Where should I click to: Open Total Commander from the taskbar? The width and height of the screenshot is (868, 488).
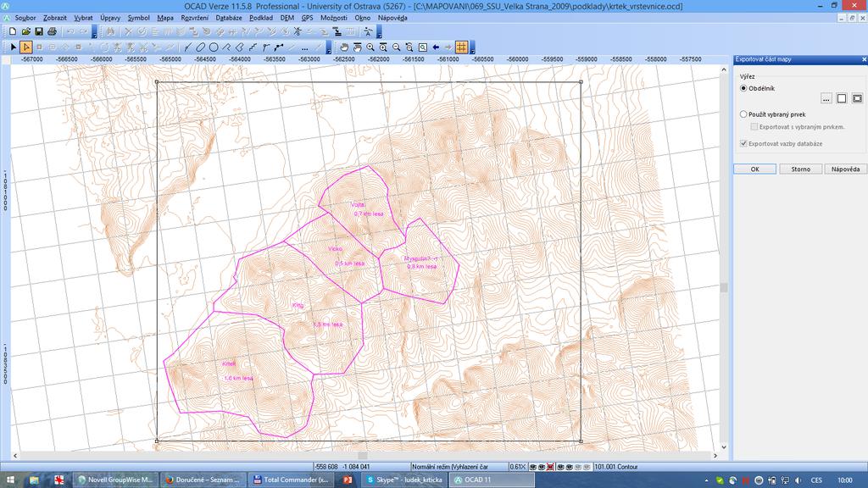point(291,480)
